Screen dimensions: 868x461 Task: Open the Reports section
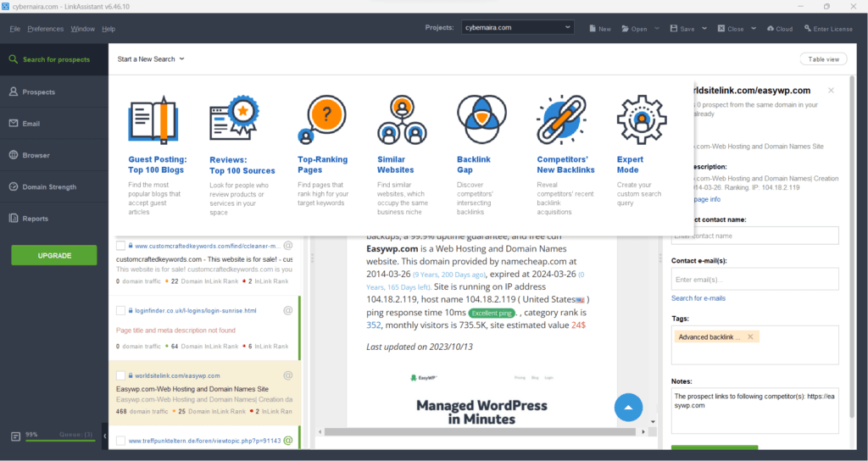coord(54,218)
